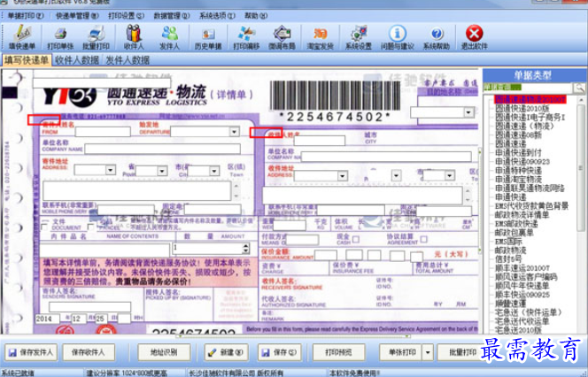Select 申通淘宝物流 in the list
The width and height of the screenshot is (588, 377).
coord(518,180)
